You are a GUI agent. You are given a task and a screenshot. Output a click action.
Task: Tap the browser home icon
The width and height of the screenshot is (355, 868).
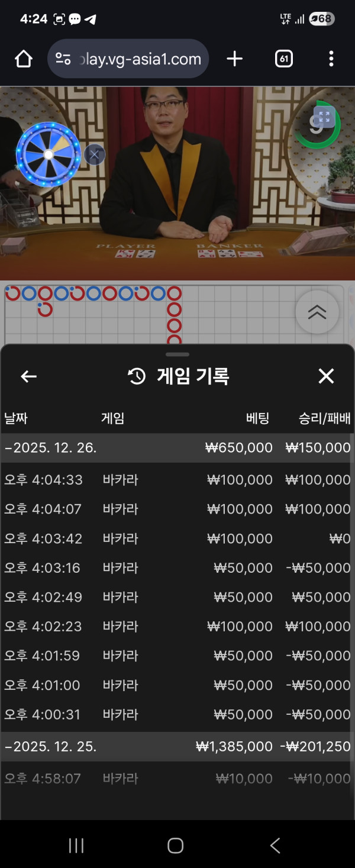tap(23, 59)
